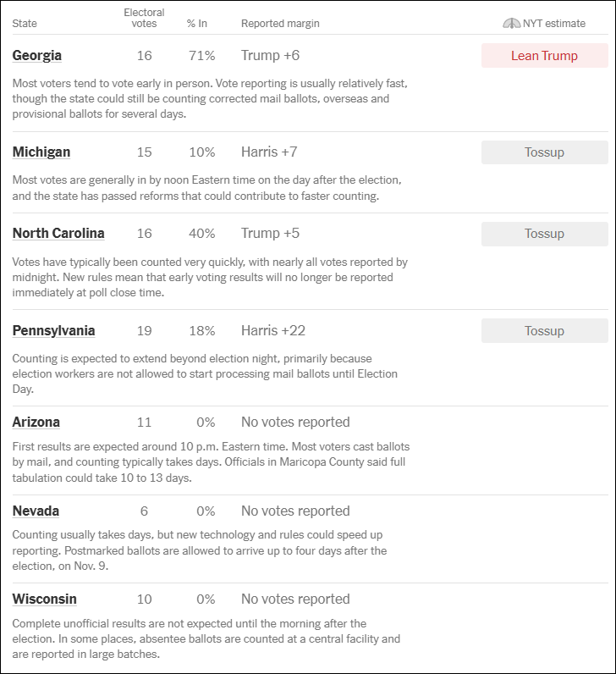Open the Arizona state link
The width and height of the screenshot is (616, 674).
click(x=36, y=423)
